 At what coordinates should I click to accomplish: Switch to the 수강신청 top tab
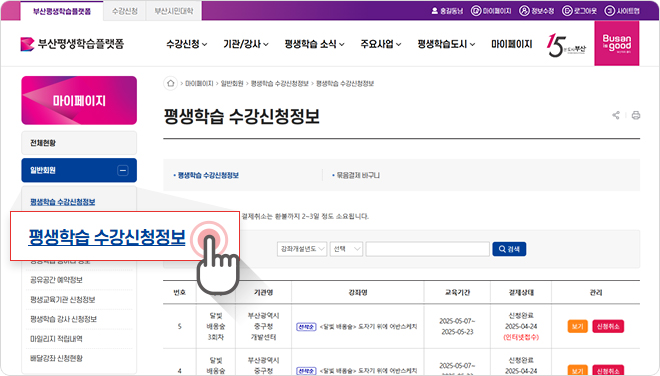click(125, 11)
